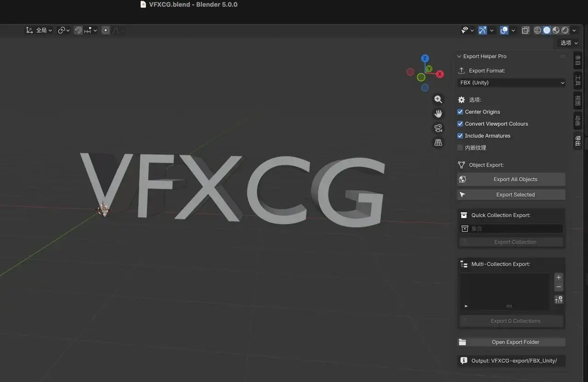This screenshot has height=382, width=588.
Task: Add a collection with the plus button
Action: (x=559, y=277)
